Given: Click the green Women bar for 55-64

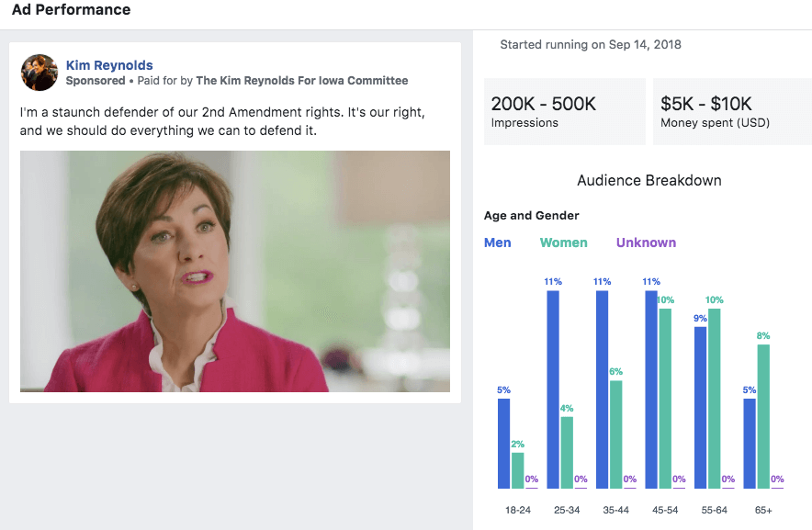Looking at the screenshot, I should [x=715, y=398].
